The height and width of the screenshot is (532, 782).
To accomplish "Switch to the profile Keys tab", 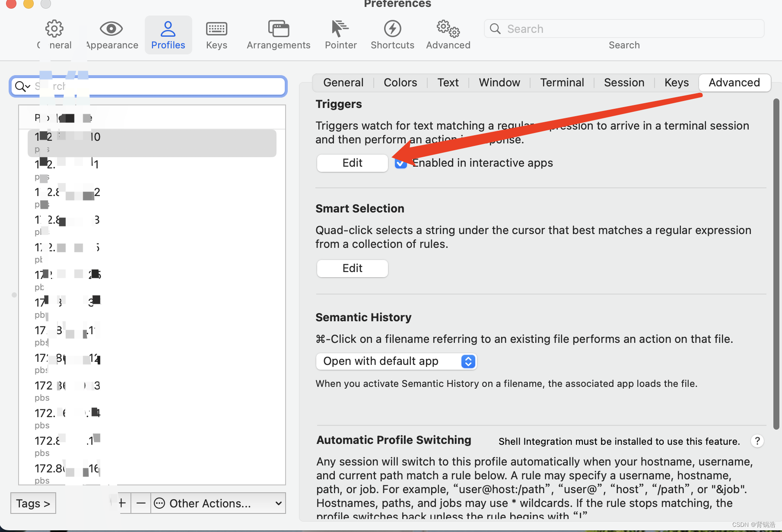I will click(677, 82).
